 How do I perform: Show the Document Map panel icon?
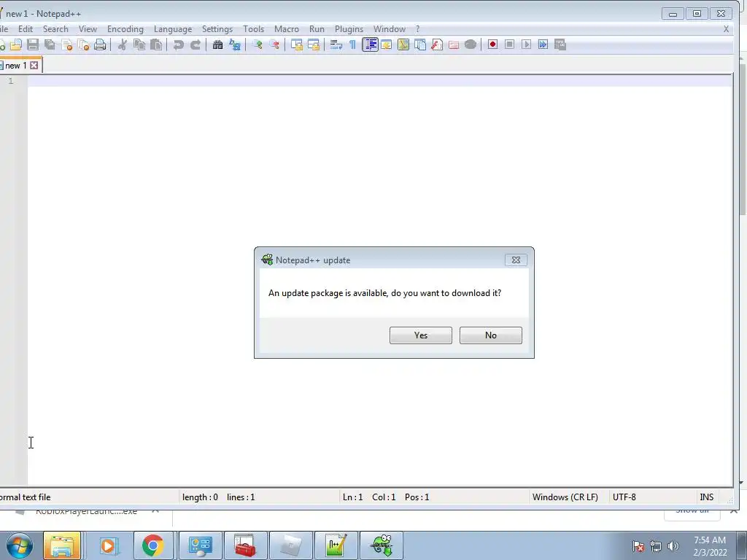[x=403, y=44]
